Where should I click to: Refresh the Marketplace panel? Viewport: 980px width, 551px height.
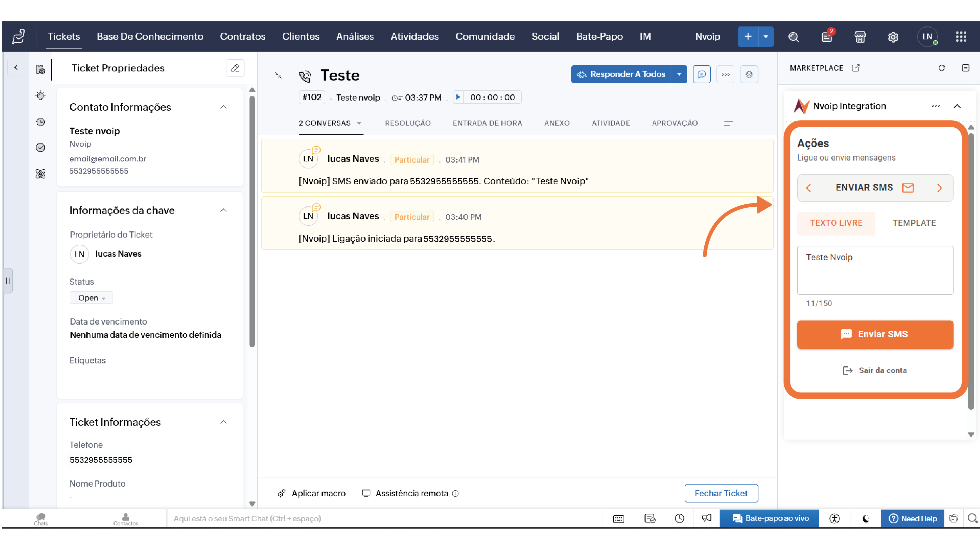pos(942,68)
